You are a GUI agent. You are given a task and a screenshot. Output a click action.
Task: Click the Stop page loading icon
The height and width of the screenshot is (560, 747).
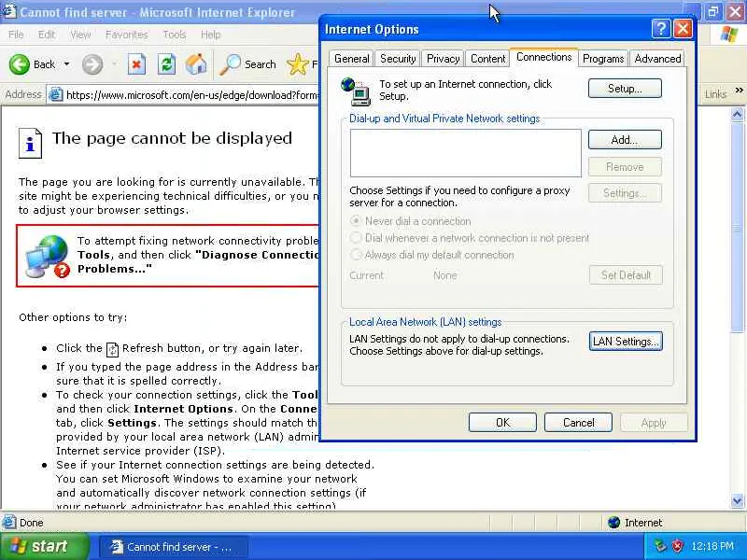coord(136,64)
